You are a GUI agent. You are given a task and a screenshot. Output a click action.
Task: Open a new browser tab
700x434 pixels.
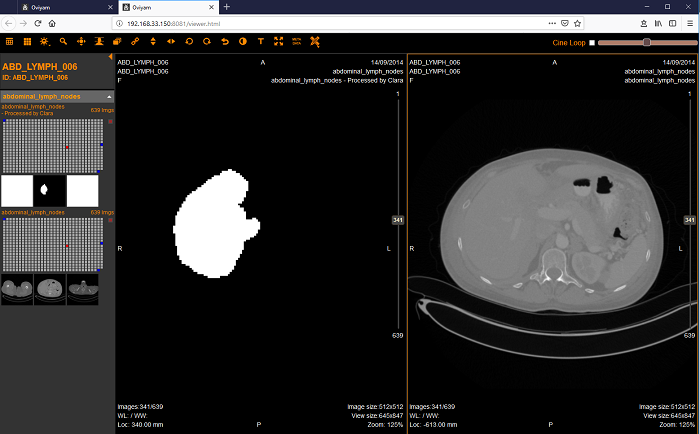click(x=227, y=7)
